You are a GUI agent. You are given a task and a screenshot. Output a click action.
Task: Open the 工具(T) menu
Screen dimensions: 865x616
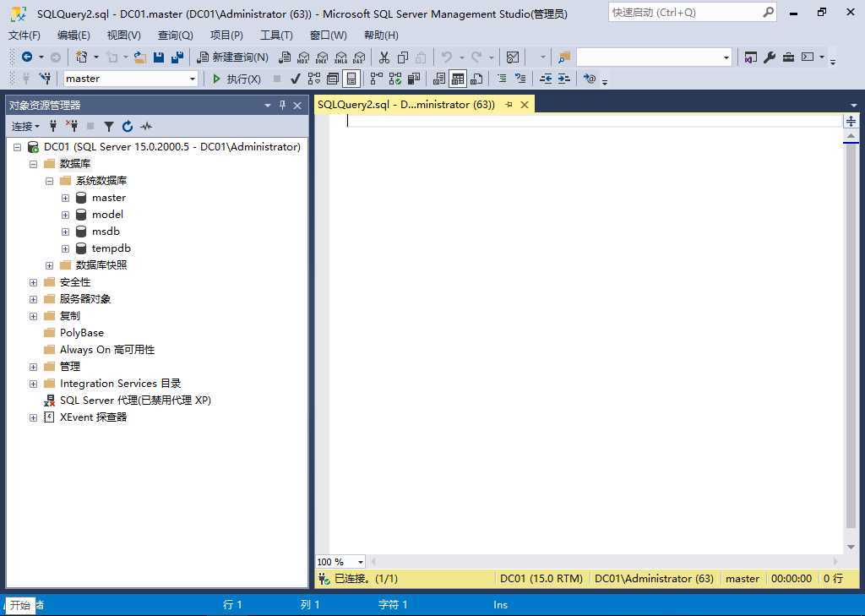pyautogui.click(x=276, y=35)
